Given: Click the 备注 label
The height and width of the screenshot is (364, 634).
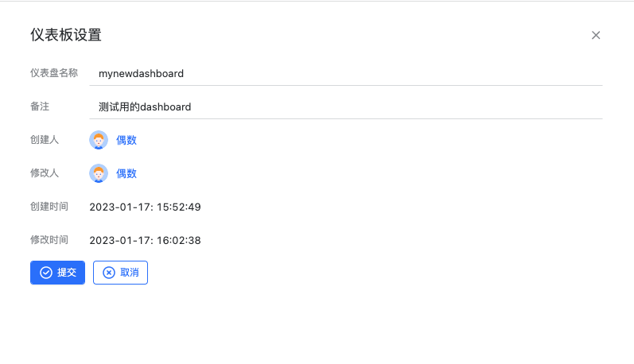Looking at the screenshot, I should click(x=40, y=106).
